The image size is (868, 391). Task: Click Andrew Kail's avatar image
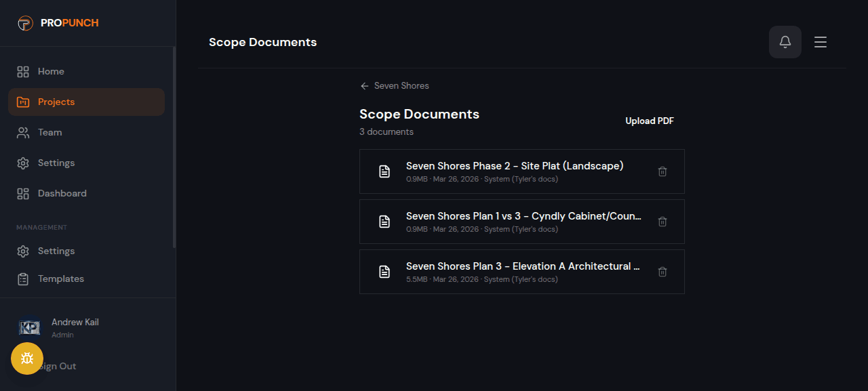(x=30, y=328)
